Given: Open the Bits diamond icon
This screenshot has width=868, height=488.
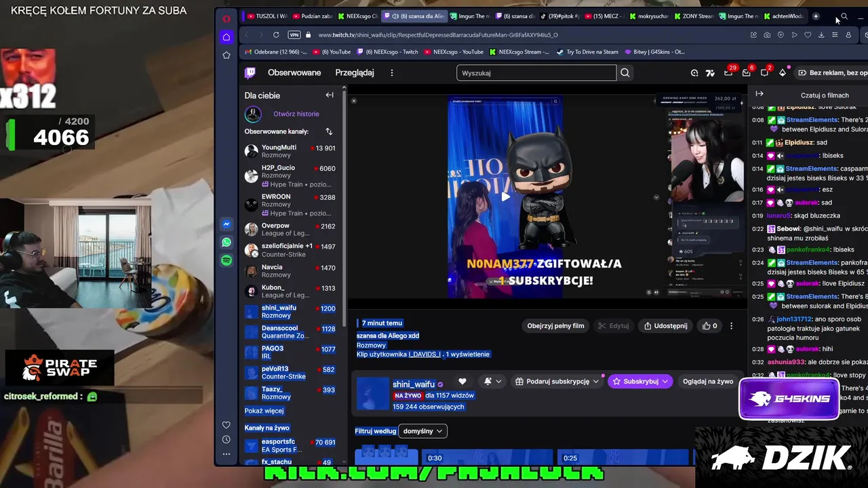Looking at the screenshot, I should pyautogui.click(x=783, y=73).
